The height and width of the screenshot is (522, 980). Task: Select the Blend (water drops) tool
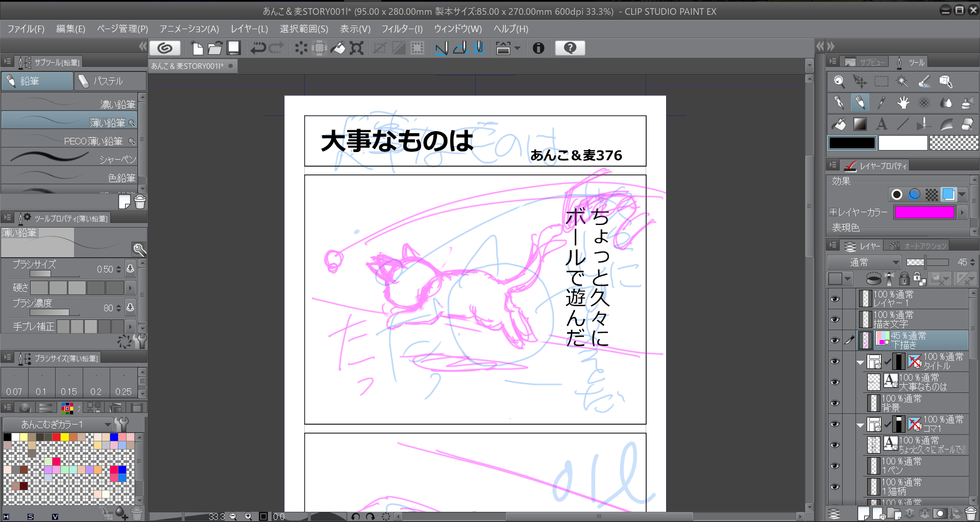(946, 103)
